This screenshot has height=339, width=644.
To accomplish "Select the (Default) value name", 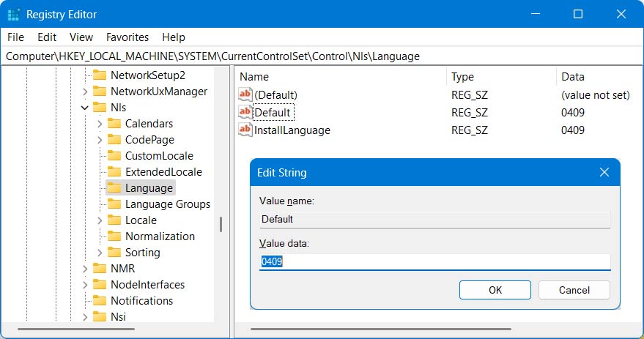I will click(275, 94).
